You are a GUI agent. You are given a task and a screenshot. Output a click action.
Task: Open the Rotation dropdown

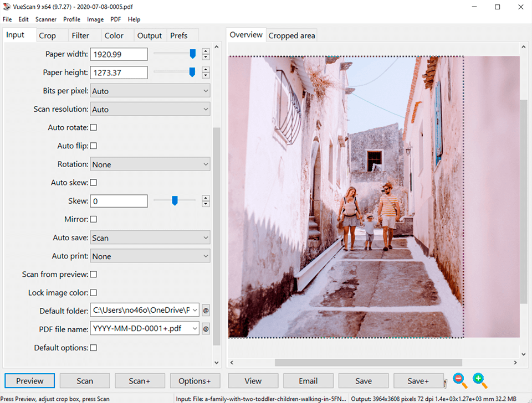[150, 164]
